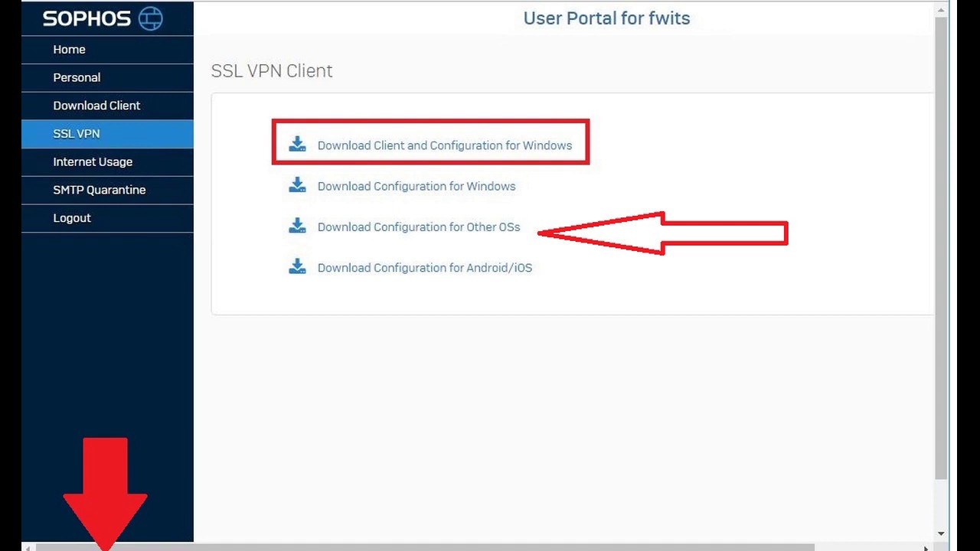This screenshot has height=551, width=980.
Task: Click download icon beside Client and Configuration for Windows
Action: (x=297, y=144)
